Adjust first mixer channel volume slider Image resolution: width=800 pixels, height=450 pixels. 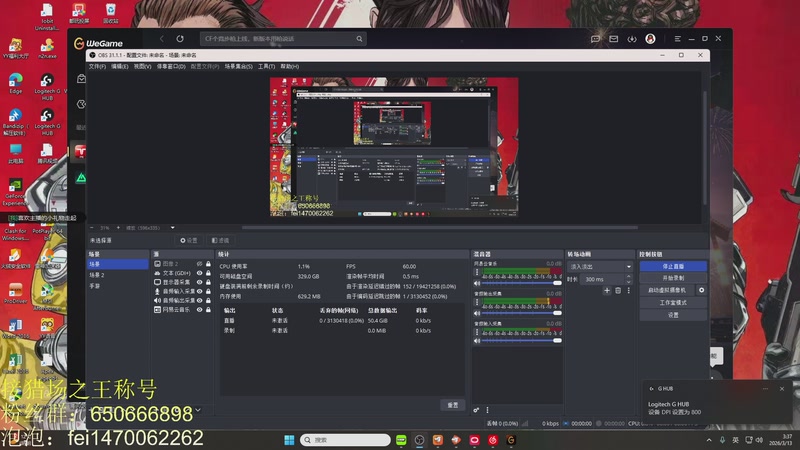pos(521,283)
